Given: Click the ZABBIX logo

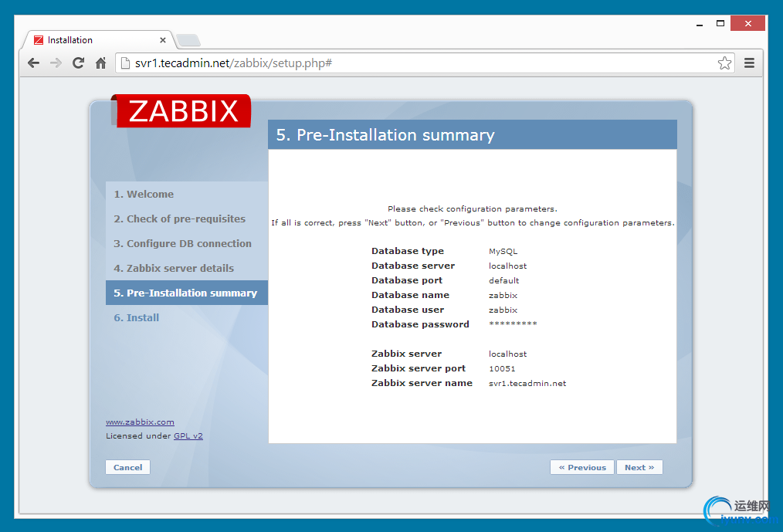Looking at the screenshot, I should pyautogui.click(x=181, y=110).
